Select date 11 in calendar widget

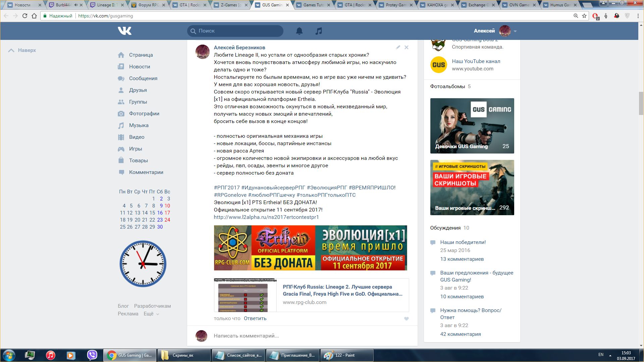122,213
